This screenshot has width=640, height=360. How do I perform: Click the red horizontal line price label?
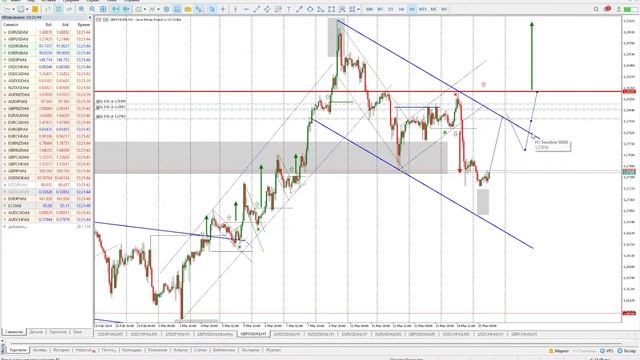click(x=629, y=91)
